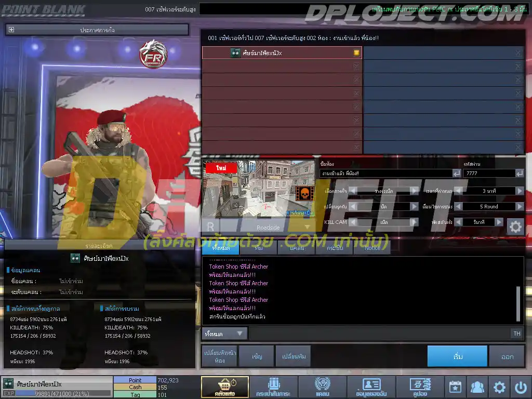This screenshot has height=399, width=532.
Task: Open the ทั้งหมด chat channel dropdown
Action: [x=224, y=334]
